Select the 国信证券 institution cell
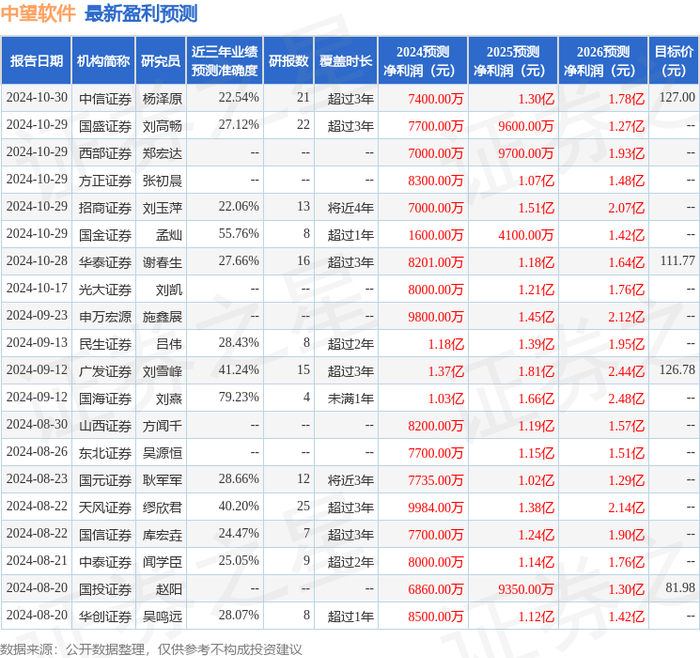This screenshot has height=658, width=700. [x=105, y=535]
